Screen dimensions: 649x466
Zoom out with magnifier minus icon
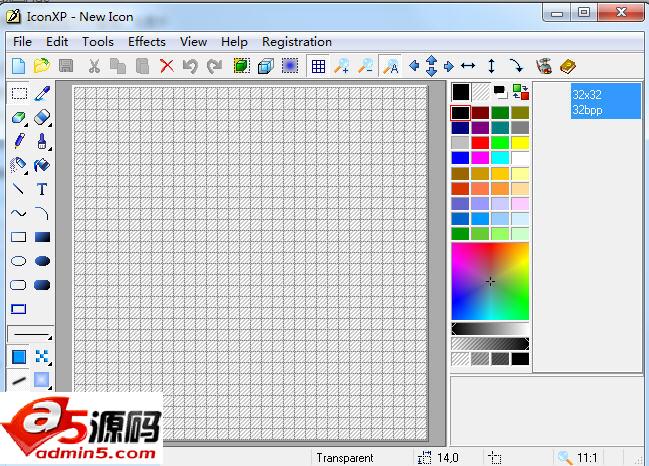(366, 66)
